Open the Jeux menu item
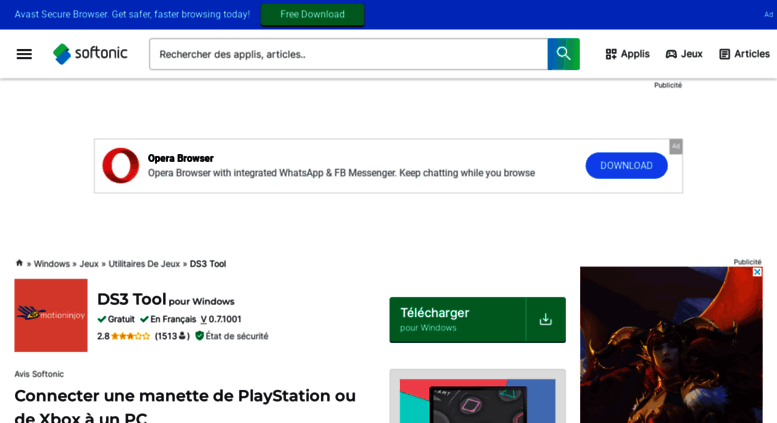This screenshot has width=777, height=423. coord(684,53)
